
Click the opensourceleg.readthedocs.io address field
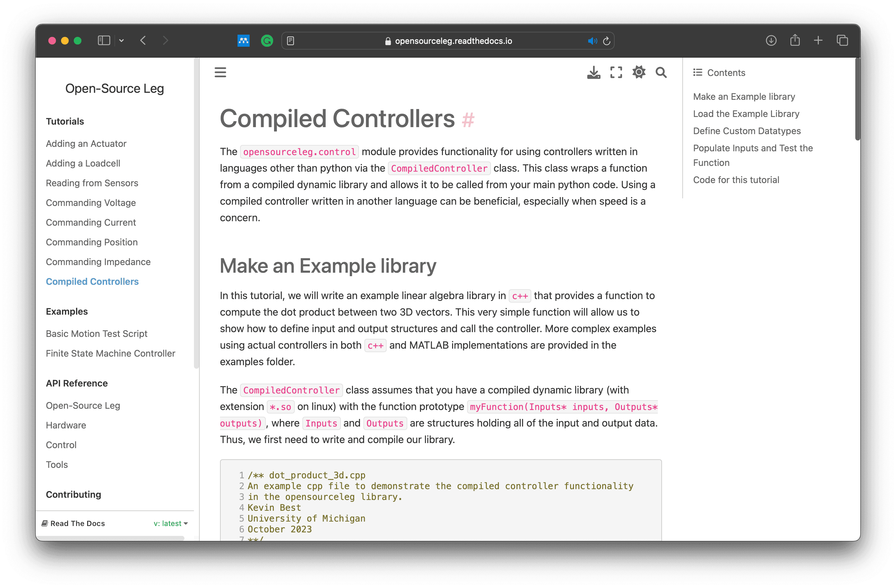point(448,41)
